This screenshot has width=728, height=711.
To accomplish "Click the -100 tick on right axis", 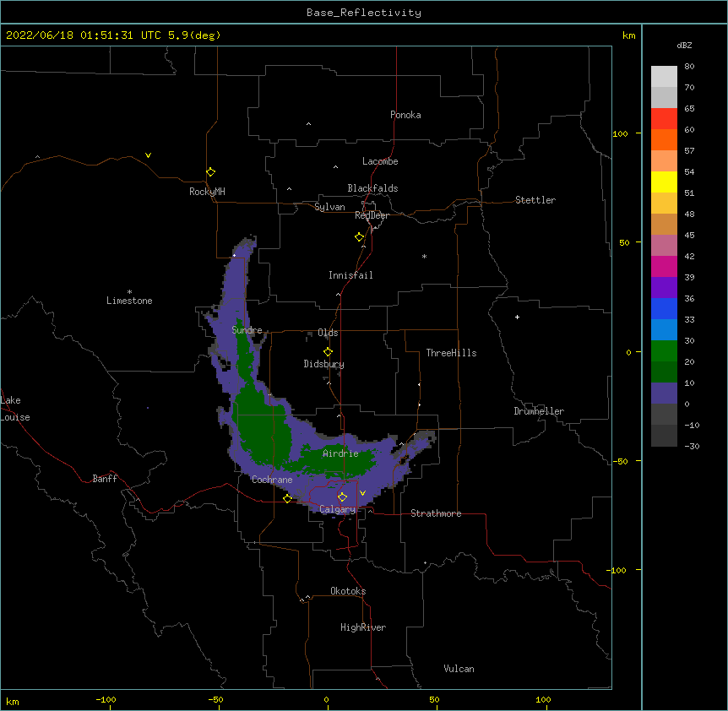I will point(617,570).
